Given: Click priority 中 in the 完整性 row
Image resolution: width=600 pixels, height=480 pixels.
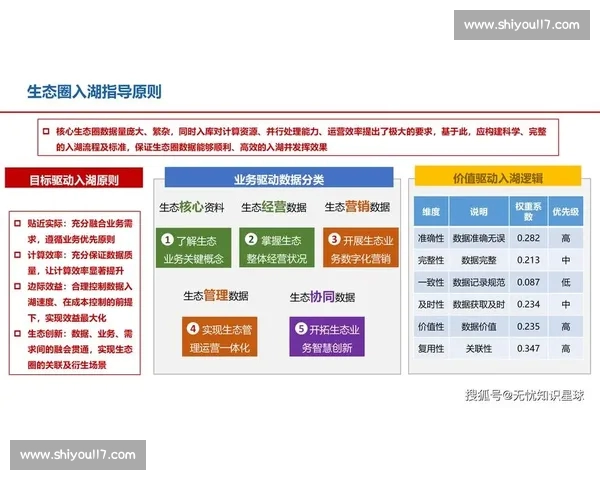Looking at the screenshot, I should pos(566,260).
